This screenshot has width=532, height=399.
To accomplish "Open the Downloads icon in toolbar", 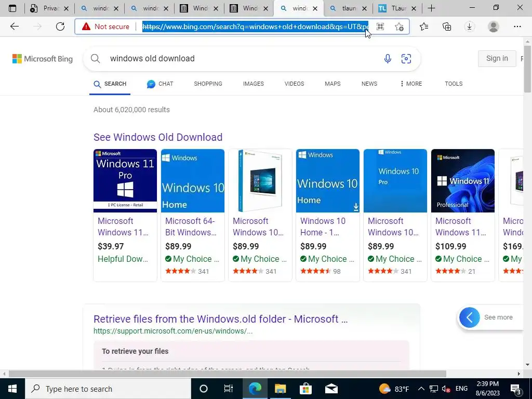I will tap(470, 26).
